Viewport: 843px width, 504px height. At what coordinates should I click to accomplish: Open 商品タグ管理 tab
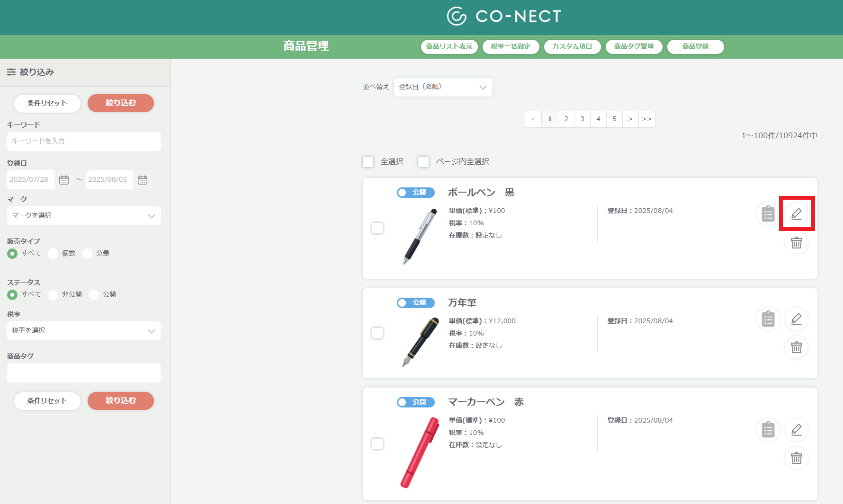pos(634,46)
